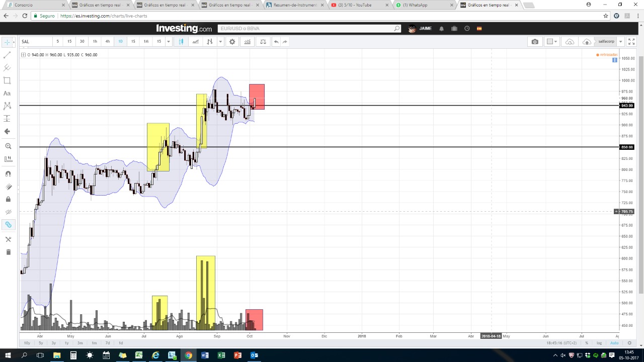Toggle magnet mode in drawing toolbar
Viewport: 644px width, 362px height.
tap(8, 174)
